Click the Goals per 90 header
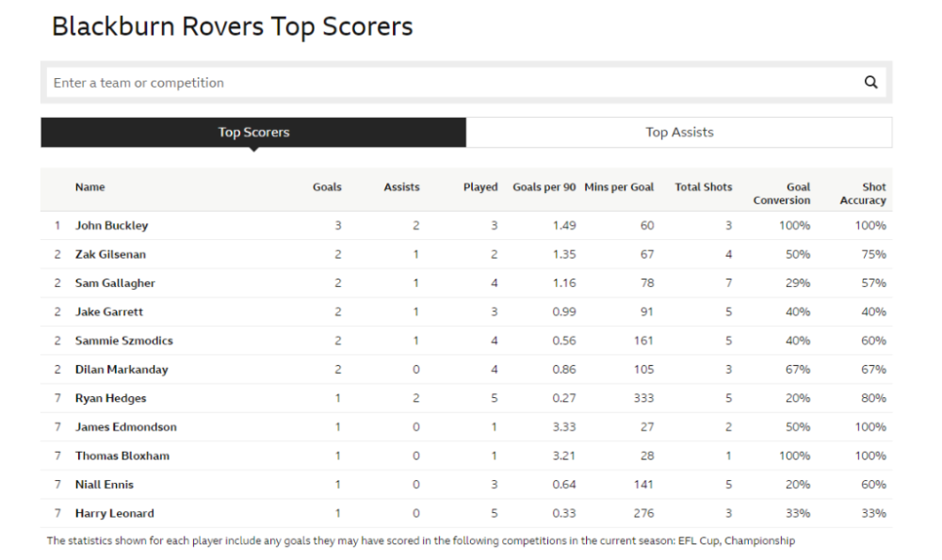942x560 pixels. click(x=544, y=187)
